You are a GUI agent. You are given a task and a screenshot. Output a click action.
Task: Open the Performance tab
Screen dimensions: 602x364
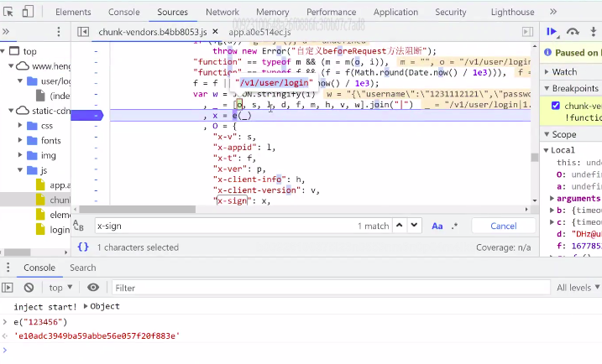[x=332, y=12]
